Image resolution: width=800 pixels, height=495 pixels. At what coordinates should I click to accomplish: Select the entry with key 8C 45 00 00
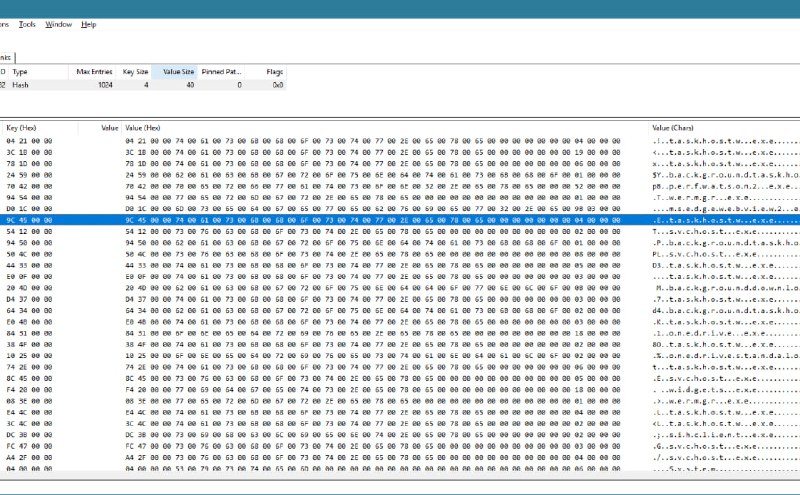pyautogui.click(x=29, y=379)
